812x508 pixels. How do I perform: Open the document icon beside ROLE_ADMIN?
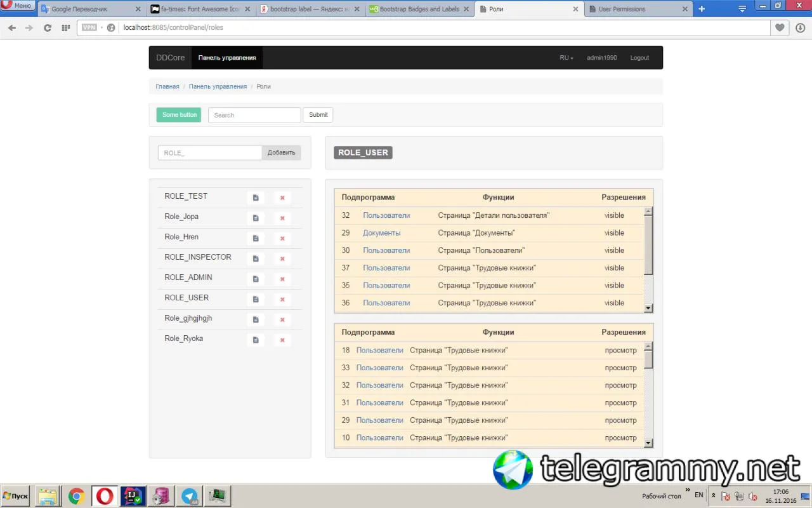[256, 279]
